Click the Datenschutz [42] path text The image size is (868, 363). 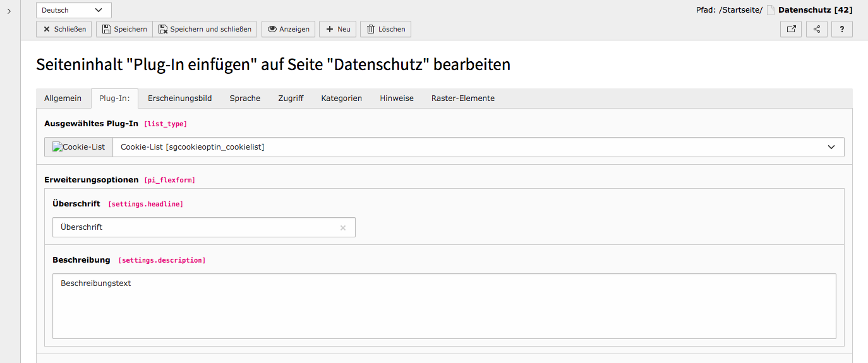coord(815,10)
